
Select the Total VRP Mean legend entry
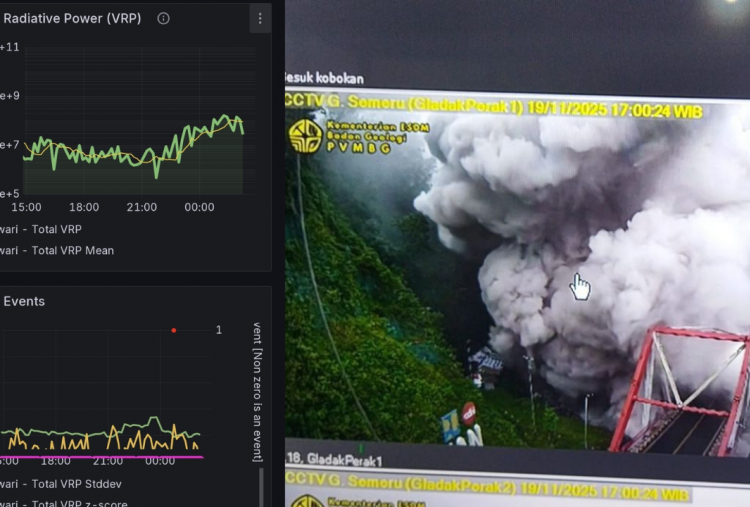click(x=57, y=250)
